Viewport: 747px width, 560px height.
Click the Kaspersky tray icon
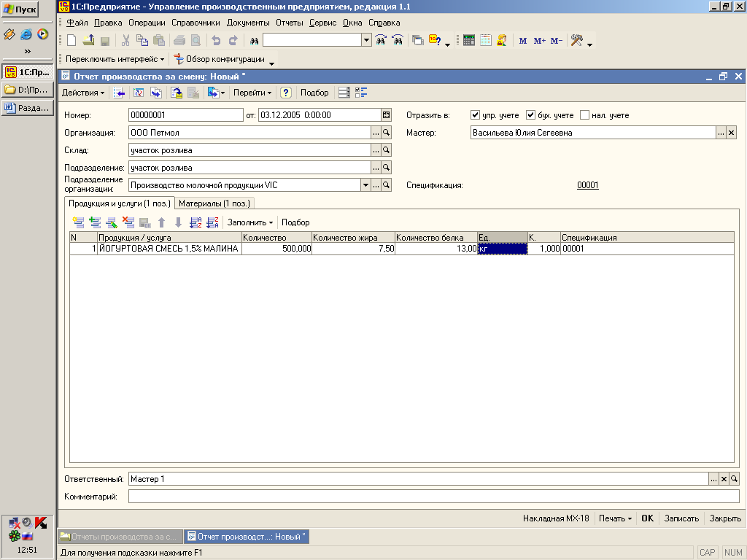pos(41,524)
